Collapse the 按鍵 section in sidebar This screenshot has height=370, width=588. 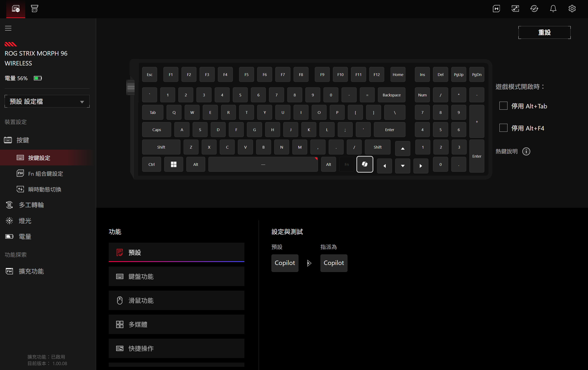pos(23,140)
